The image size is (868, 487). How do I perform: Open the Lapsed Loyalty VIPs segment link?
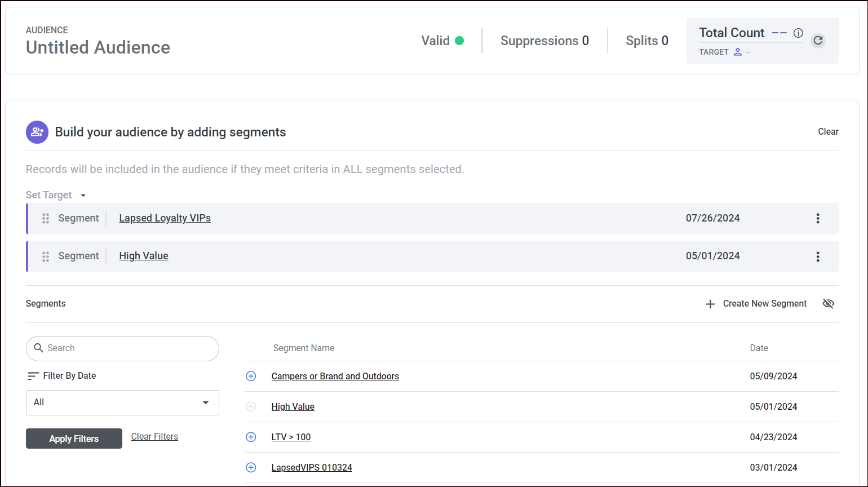pyautogui.click(x=165, y=218)
